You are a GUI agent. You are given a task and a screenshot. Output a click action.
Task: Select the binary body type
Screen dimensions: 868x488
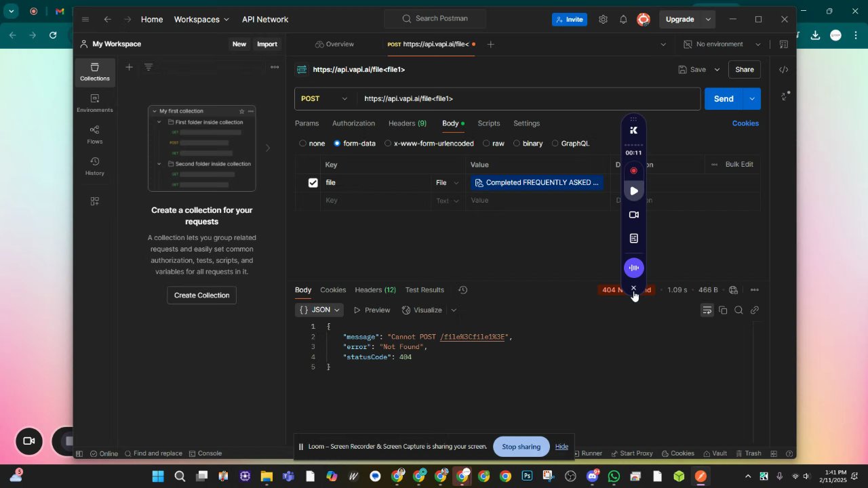[x=528, y=144]
